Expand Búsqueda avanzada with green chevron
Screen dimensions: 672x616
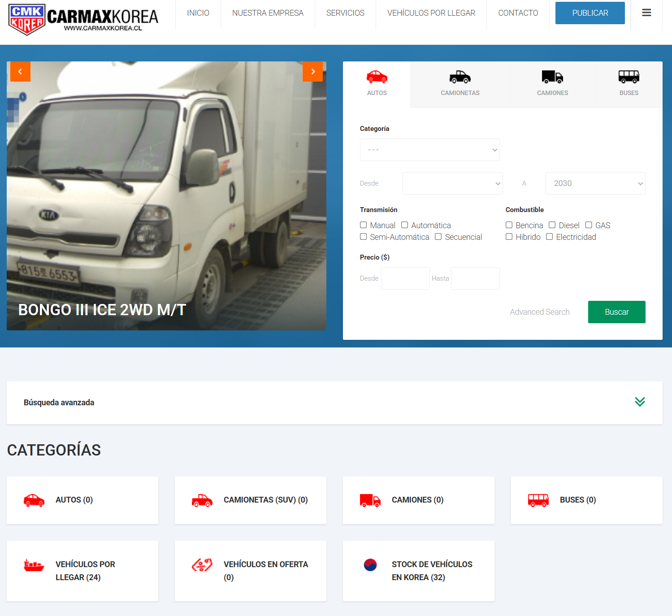point(640,402)
